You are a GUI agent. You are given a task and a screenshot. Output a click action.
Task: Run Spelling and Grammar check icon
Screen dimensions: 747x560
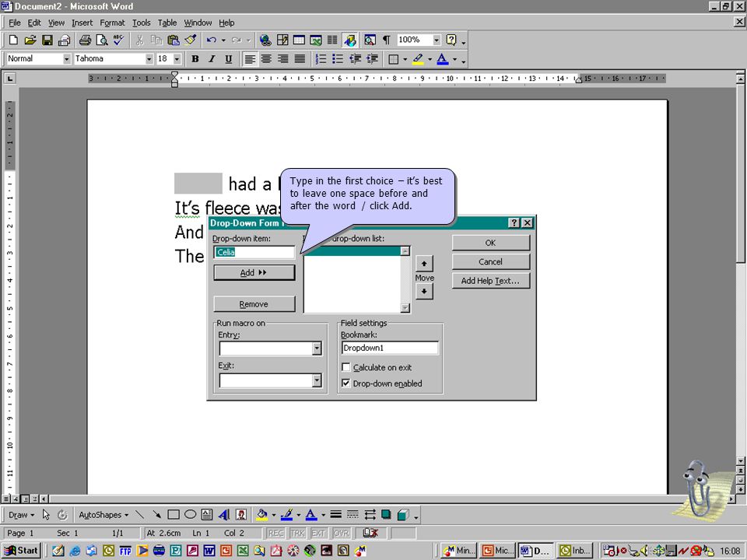click(118, 40)
